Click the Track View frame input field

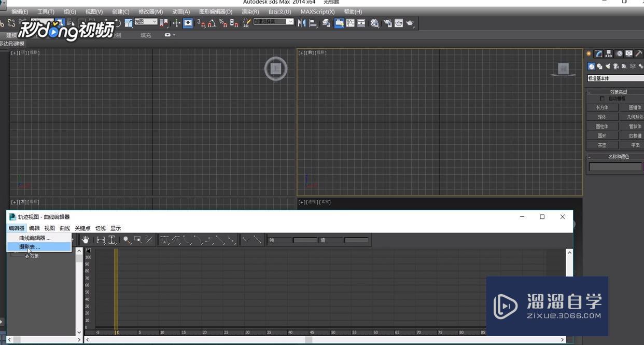pyautogui.click(x=305, y=240)
